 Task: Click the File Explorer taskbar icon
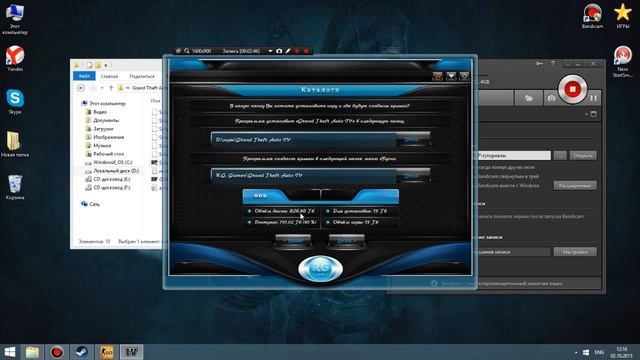click(32, 352)
